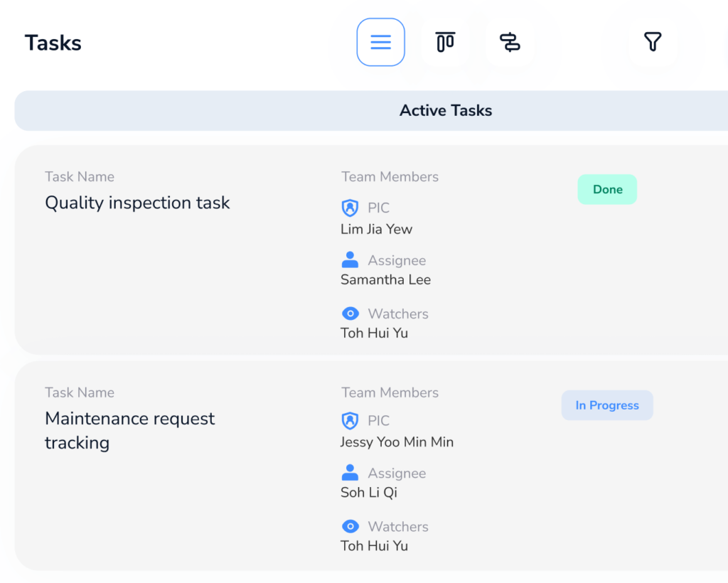Click Watchers eye icon in Quality inspection task
This screenshot has height=583, width=728.
350,314
